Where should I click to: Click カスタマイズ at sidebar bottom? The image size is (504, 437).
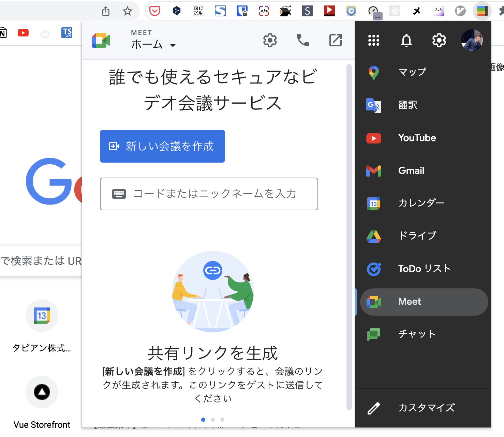[x=423, y=408]
